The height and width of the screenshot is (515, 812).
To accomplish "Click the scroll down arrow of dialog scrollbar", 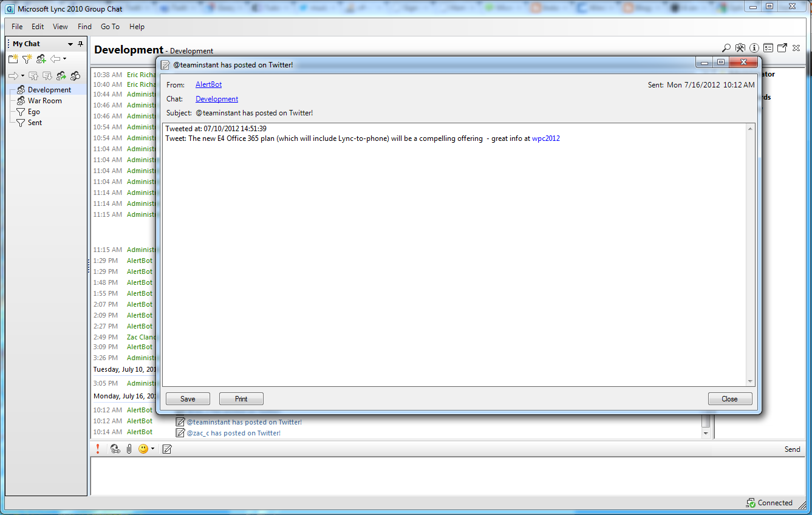I will click(x=750, y=381).
